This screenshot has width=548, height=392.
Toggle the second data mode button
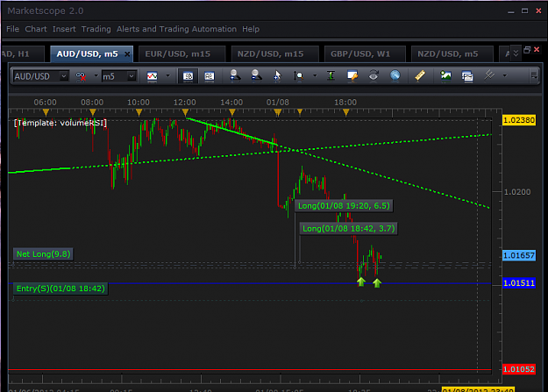210,76
